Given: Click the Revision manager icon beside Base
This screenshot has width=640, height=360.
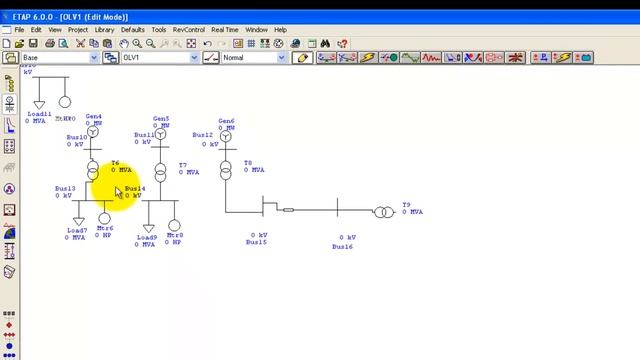Looking at the screenshot, I should (x=10, y=58).
